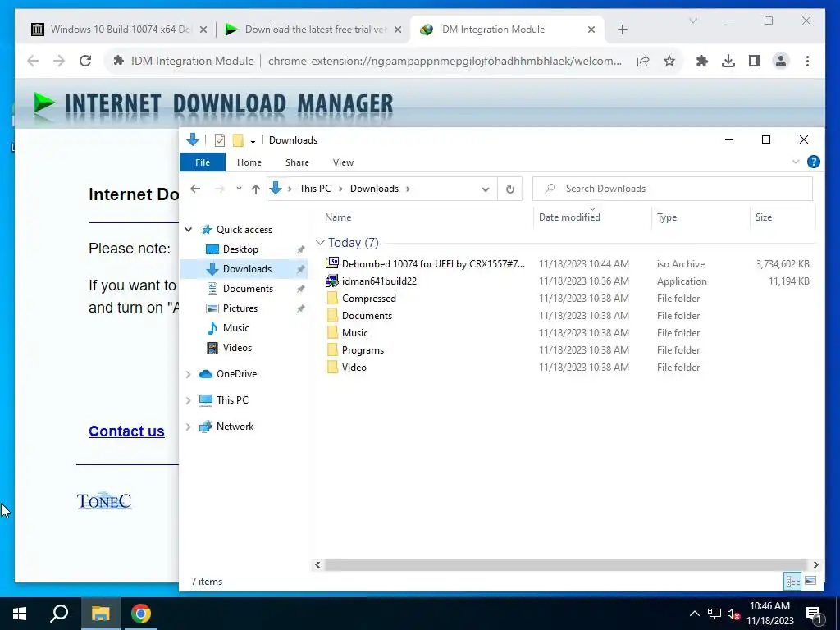Screen dimensions: 840x630
Task: Open the View ribbon tab
Action: coord(343,162)
